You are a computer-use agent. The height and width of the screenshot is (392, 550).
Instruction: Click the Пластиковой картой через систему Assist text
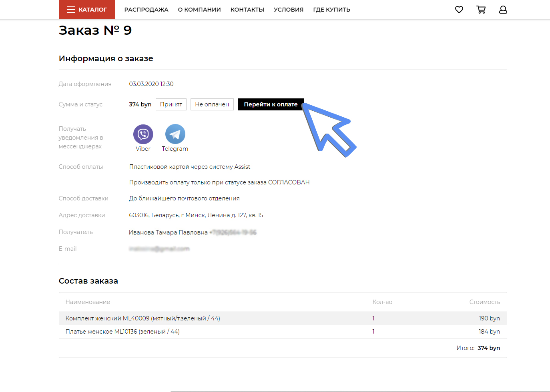pos(190,167)
